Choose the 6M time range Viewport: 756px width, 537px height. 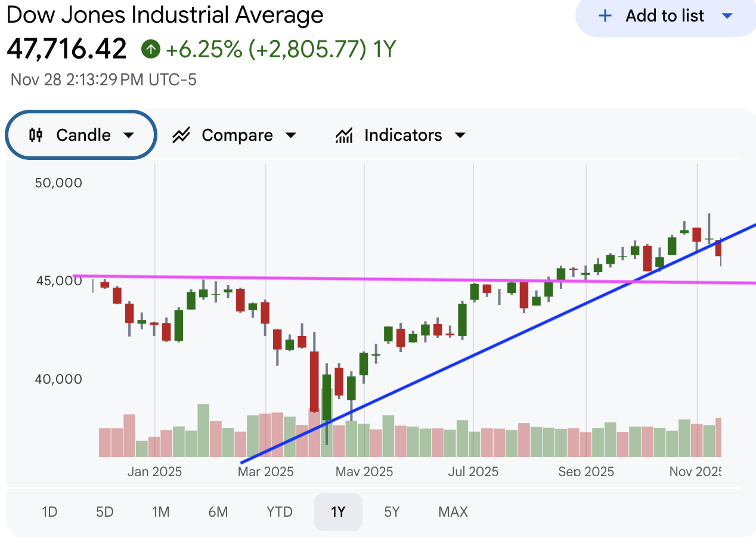pyautogui.click(x=218, y=512)
